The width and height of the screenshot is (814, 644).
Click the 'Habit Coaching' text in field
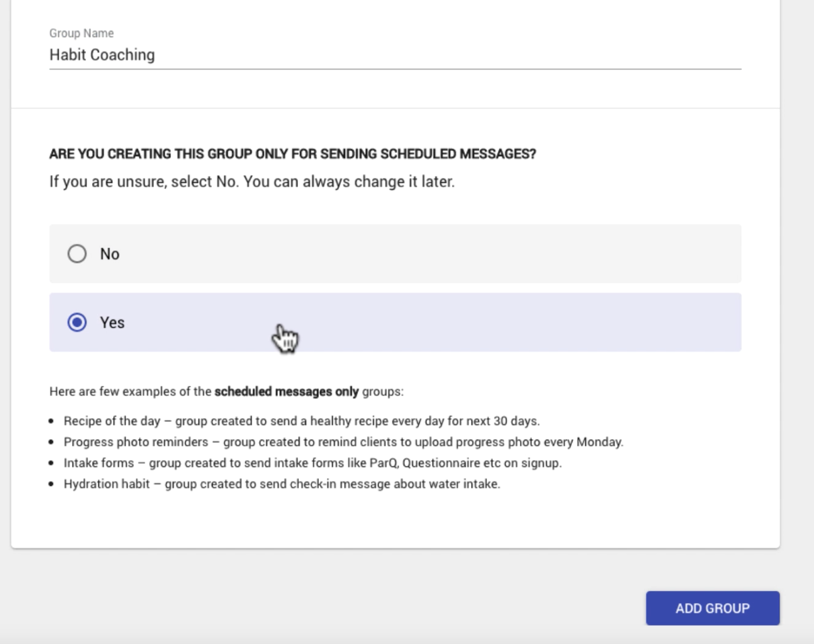(102, 55)
